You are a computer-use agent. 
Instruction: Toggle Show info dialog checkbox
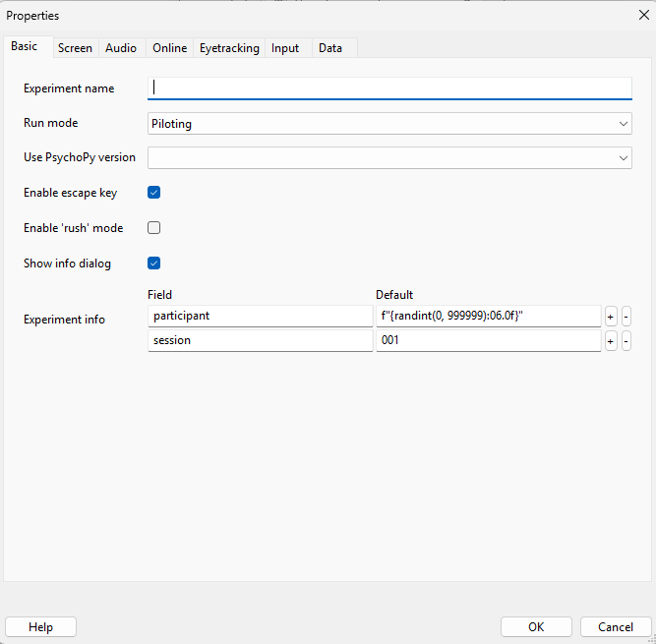154,263
